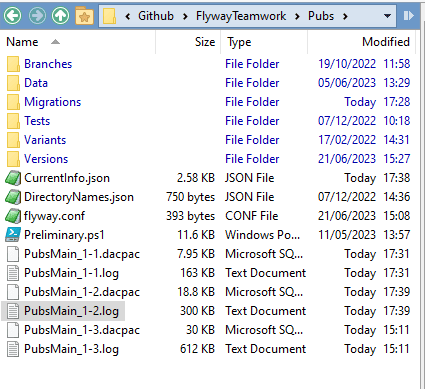This screenshot has width=425, height=389.
Task: Select the Data folder name
Action: point(36,83)
